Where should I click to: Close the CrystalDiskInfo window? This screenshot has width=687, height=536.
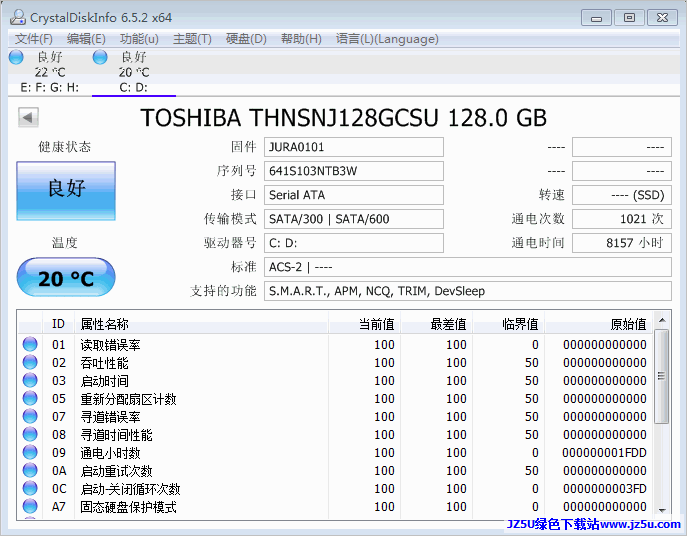[x=662, y=18]
